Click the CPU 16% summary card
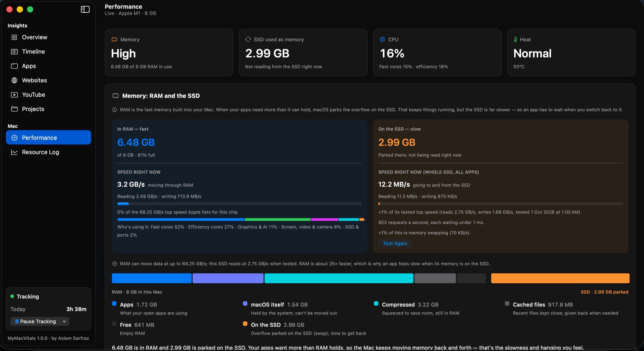 tap(437, 53)
